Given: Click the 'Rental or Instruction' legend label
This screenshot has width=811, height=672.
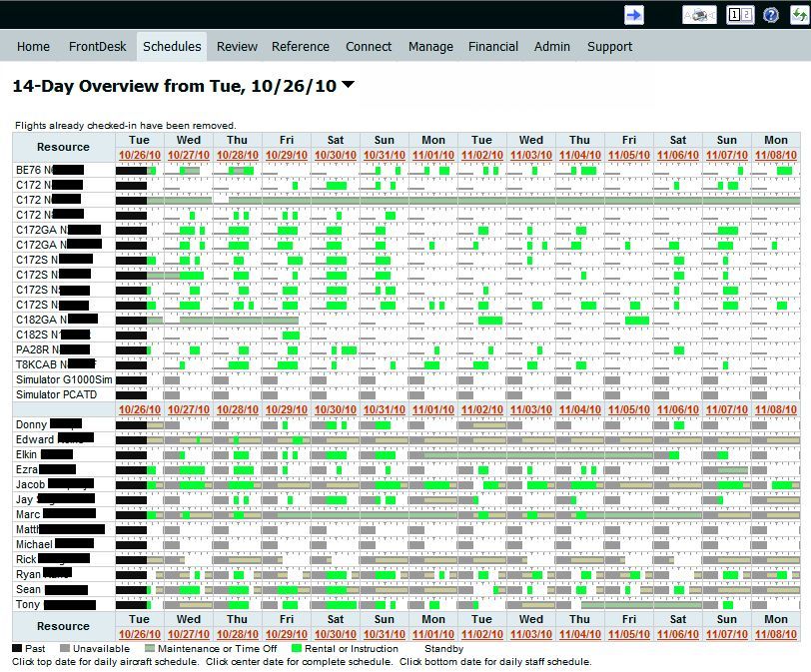Looking at the screenshot, I should 352,648.
